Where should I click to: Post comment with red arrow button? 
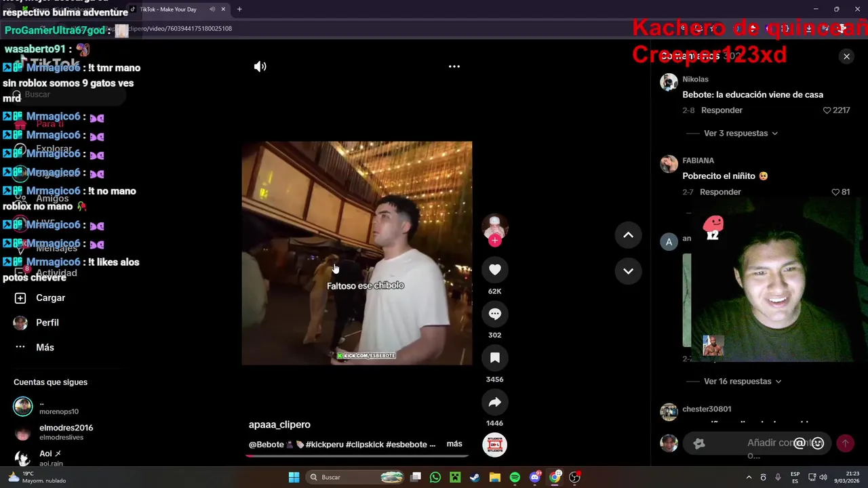845,443
